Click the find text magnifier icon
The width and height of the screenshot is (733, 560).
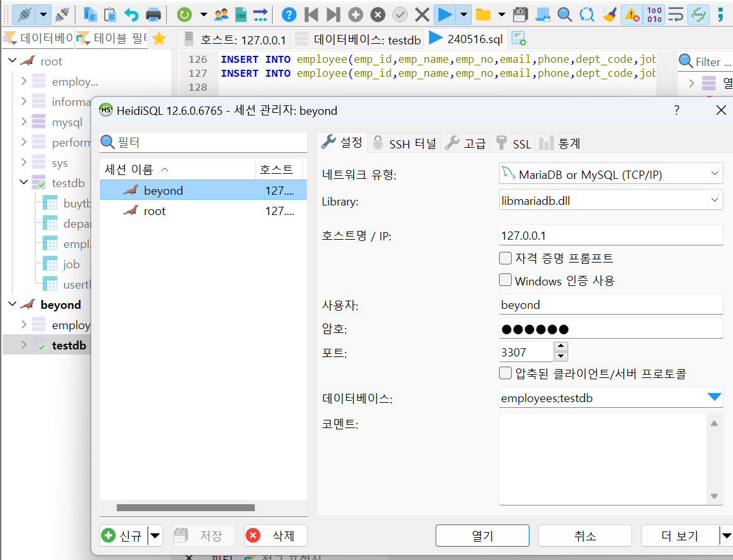pos(565,15)
